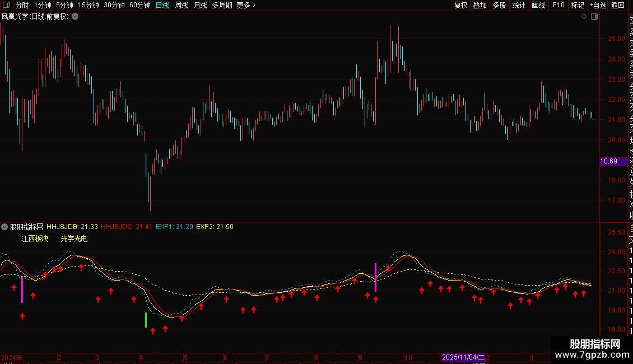Toggle the side panel icon above the price chart
The image size is (633, 364).
tap(594, 17)
